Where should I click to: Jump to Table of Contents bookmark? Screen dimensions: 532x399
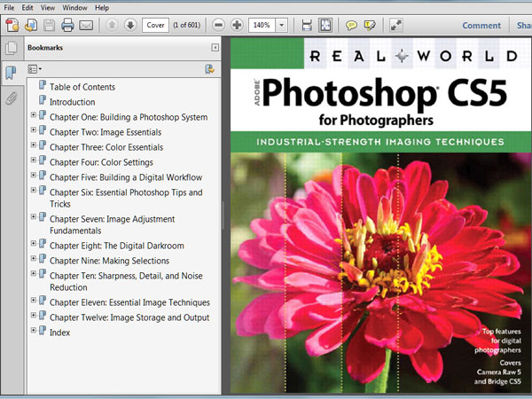point(82,87)
